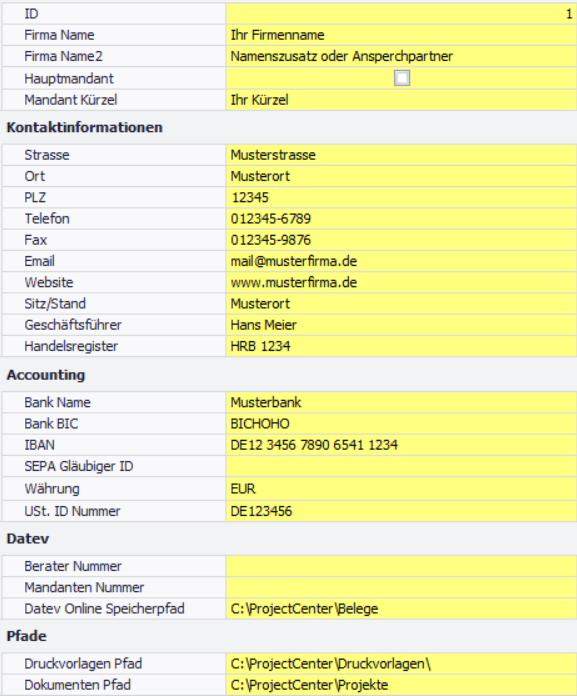Toggle the Hauptmandant checkbox
This screenshot has width=577, height=696.
pos(402,78)
